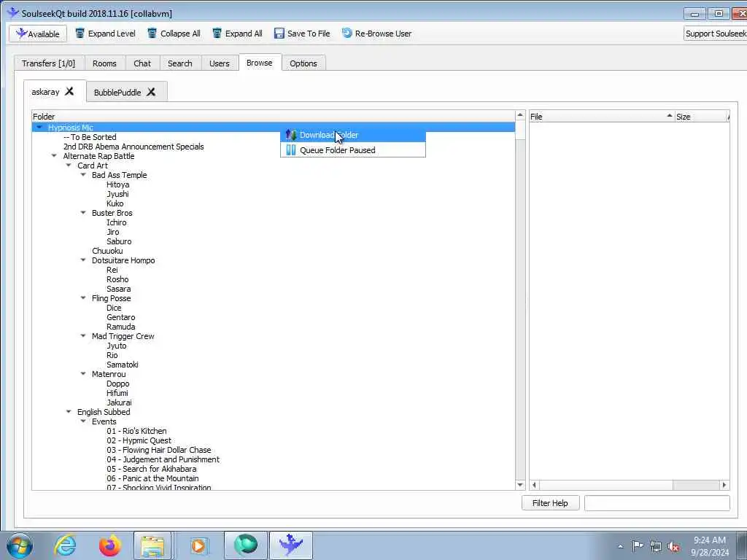
Task: Collapse the English Subbed folder
Action: (69, 412)
